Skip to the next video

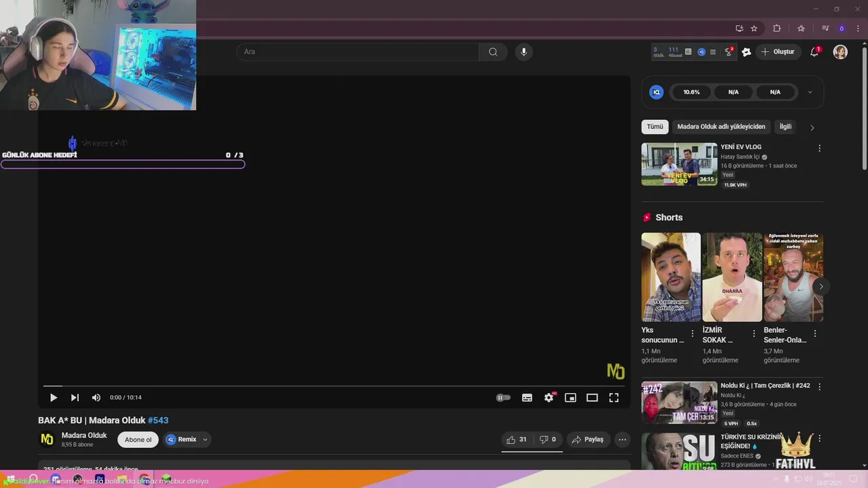pyautogui.click(x=75, y=398)
